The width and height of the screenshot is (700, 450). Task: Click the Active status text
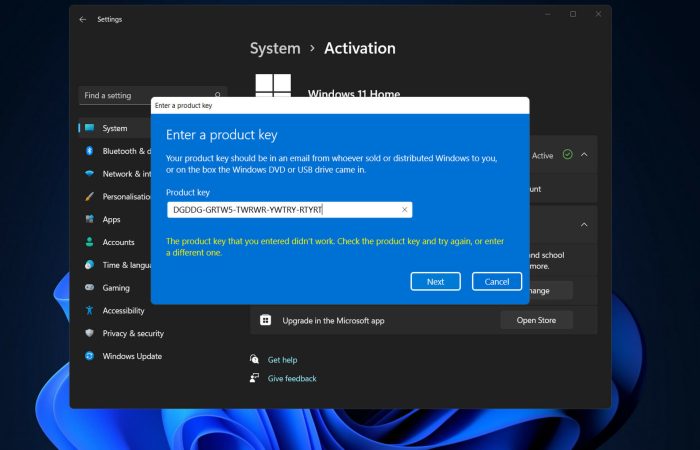click(x=542, y=155)
